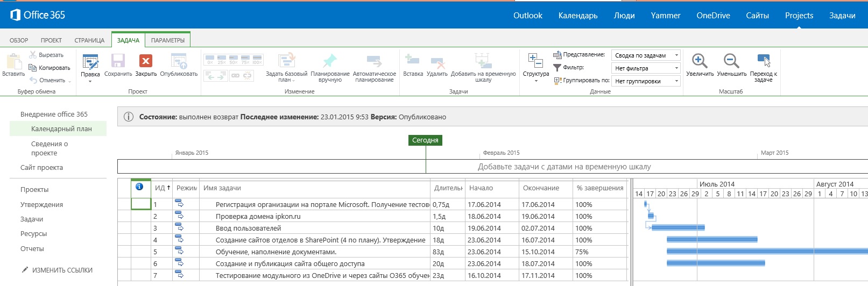Screen dimensions: 868x286
Task: Open the Фильтр 'Нет фильтра' dropdown
Action: click(x=646, y=68)
